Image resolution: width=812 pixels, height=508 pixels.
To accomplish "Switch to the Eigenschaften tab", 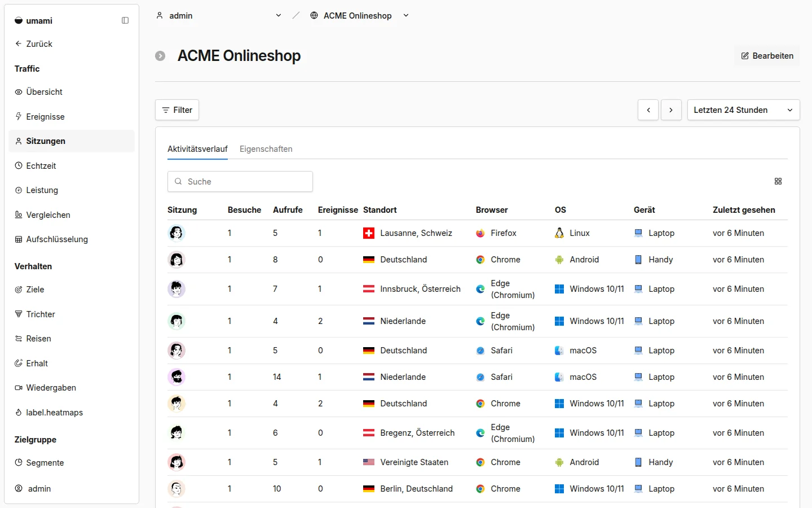I will tap(266, 149).
